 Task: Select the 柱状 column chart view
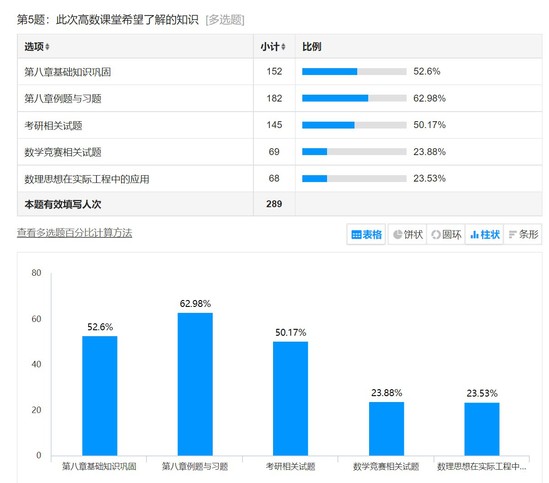point(485,234)
